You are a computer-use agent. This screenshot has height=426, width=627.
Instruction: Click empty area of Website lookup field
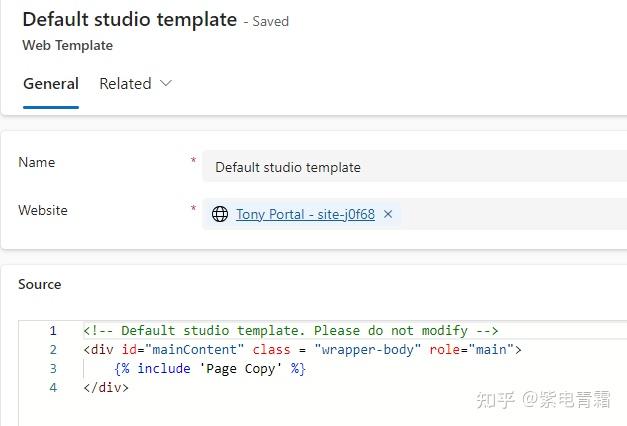click(512, 214)
